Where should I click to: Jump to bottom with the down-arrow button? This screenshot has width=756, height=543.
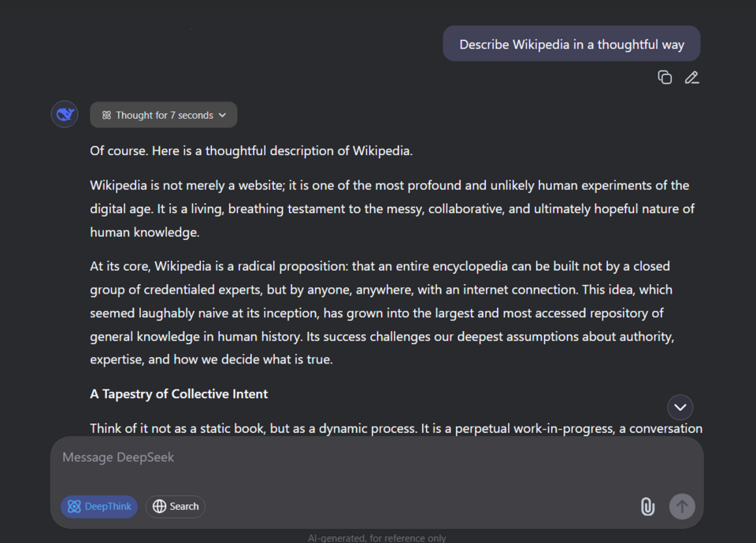click(x=680, y=407)
